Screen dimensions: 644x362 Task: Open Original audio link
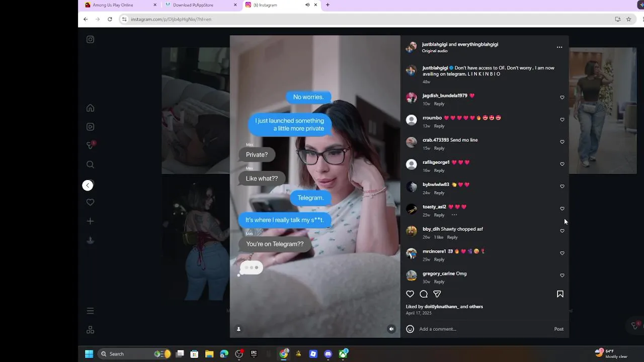click(x=435, y=51)
